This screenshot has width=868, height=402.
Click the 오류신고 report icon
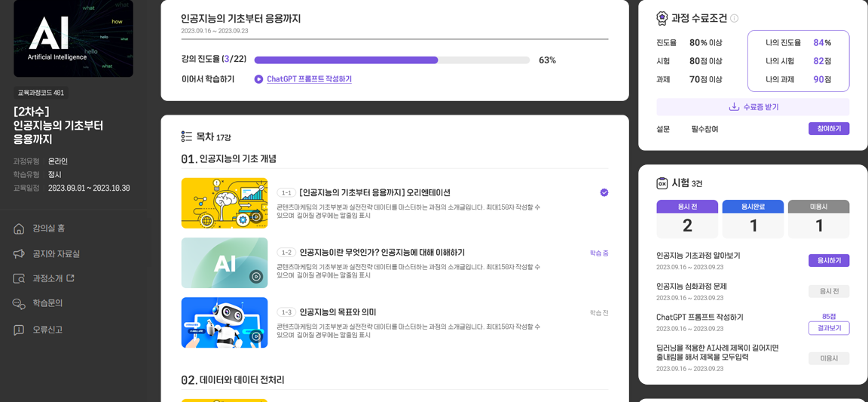point(20,330)
